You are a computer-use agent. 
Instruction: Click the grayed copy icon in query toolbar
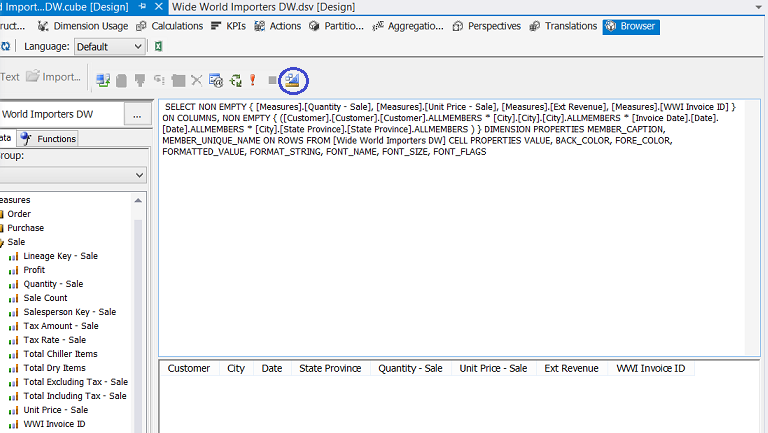(x=121, y=80)
